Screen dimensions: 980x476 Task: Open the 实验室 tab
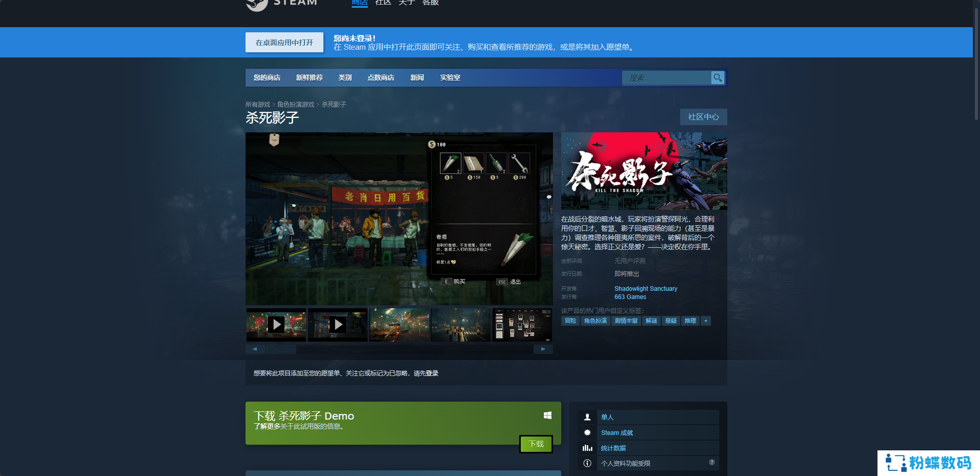450,77
